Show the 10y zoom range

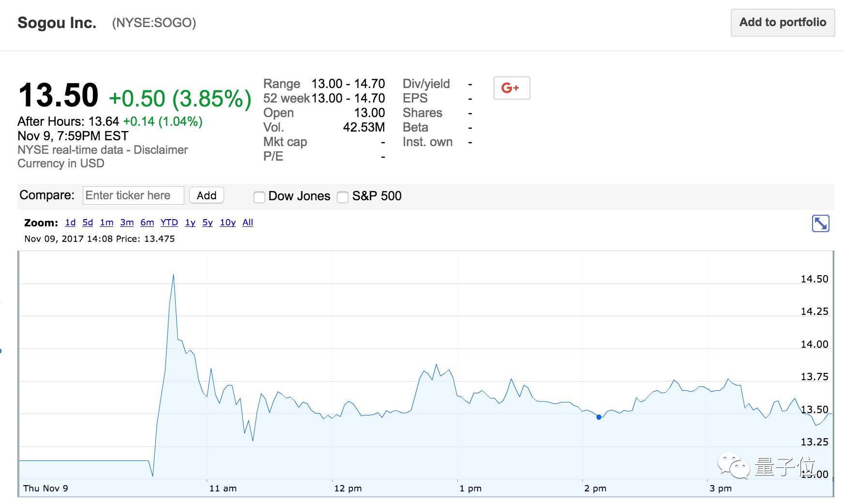[227, 222]
